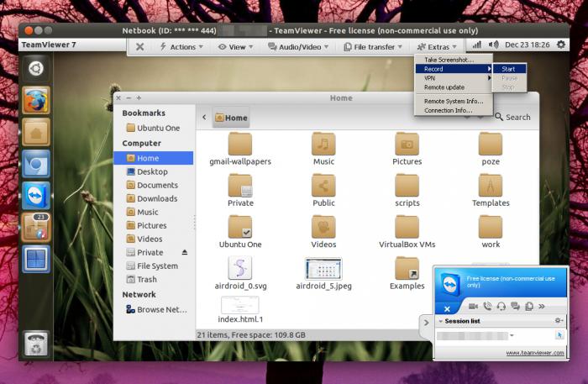Open Firefox from the Unity launcher

[x=36, y=100]
